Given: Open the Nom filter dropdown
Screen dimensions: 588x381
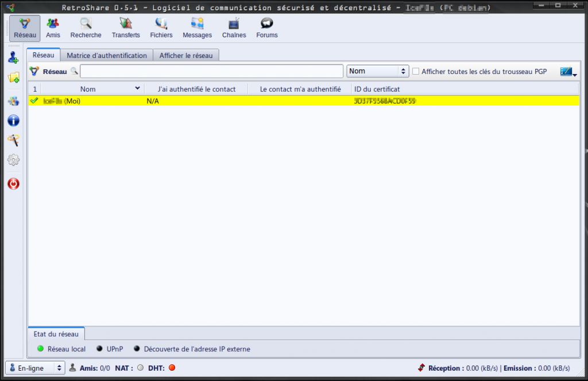Looking at the screenshot, I should click(378, 71).
